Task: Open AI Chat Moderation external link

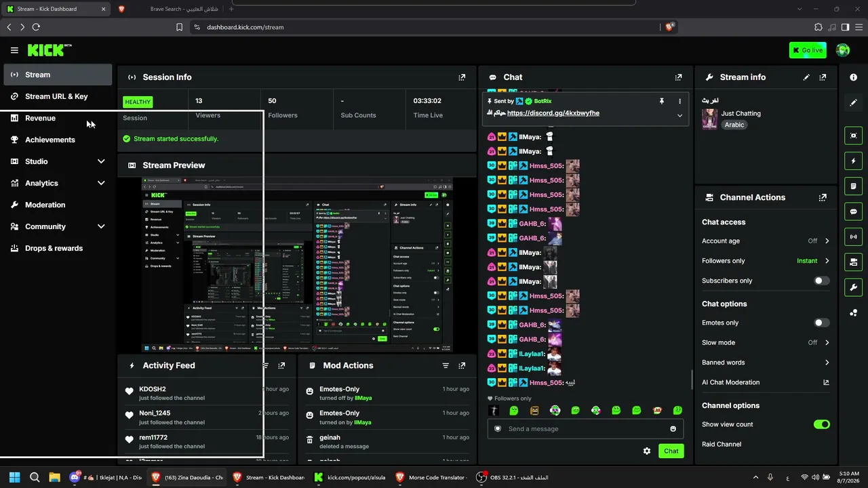Action: [826, 382]
